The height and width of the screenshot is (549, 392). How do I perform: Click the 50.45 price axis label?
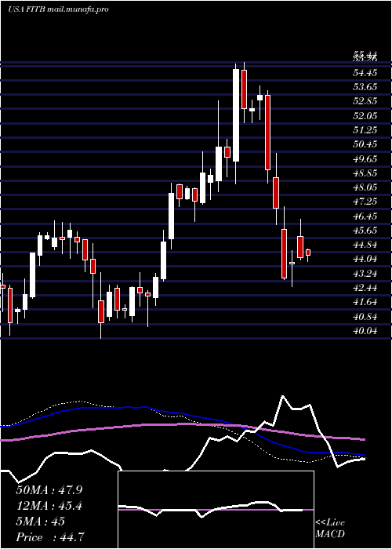(x=365, y=144)
